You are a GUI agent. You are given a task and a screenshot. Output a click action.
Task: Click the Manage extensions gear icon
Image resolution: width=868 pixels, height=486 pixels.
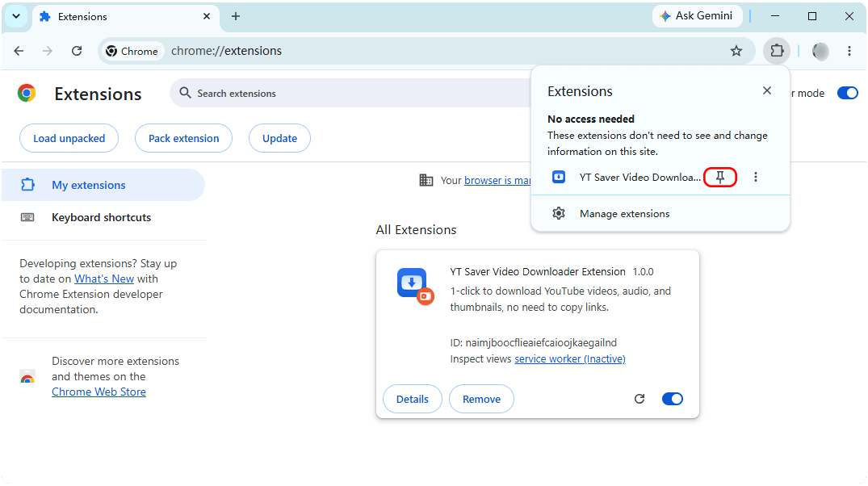[559, 214]
